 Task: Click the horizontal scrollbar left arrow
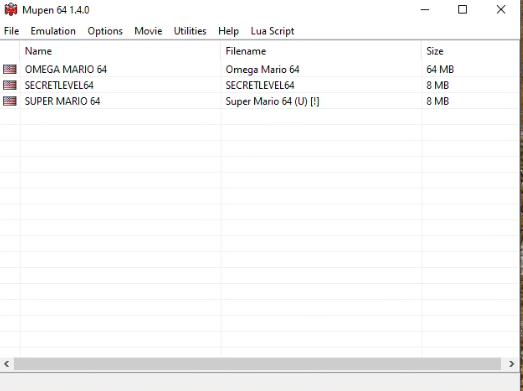click(x=7, y=364)
